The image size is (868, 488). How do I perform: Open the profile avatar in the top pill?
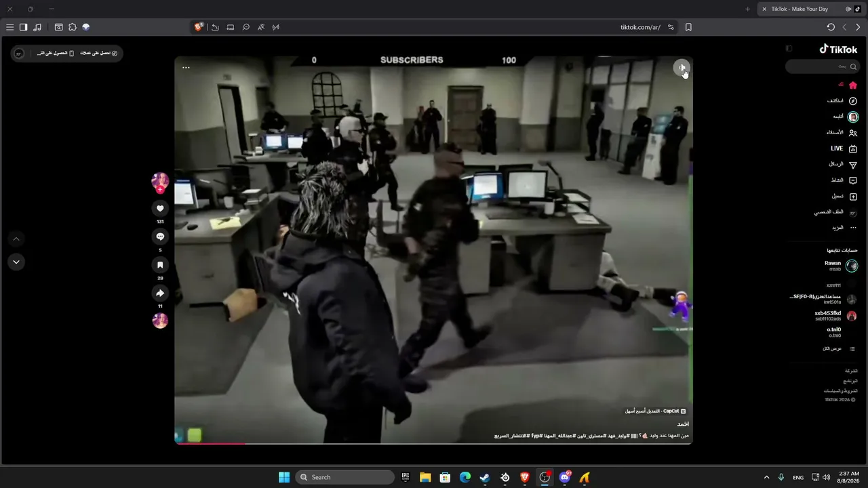click(19, 53)
